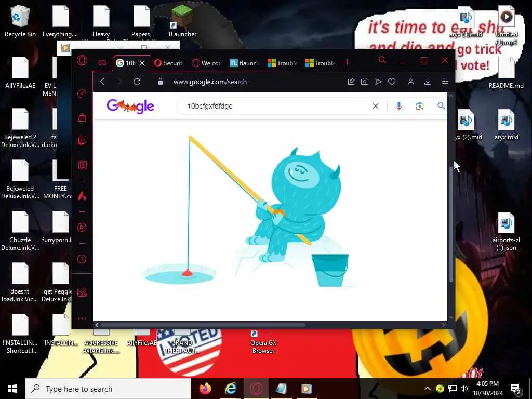Viewport: 532px width, 399px height.
Task: Click the media player taskbar icon
Action: [307, 389]
